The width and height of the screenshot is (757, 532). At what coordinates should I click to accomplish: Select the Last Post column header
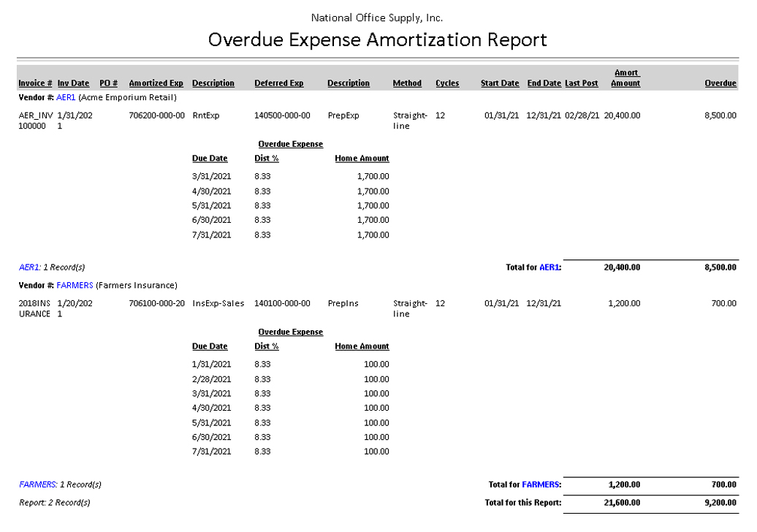(582, 83)
